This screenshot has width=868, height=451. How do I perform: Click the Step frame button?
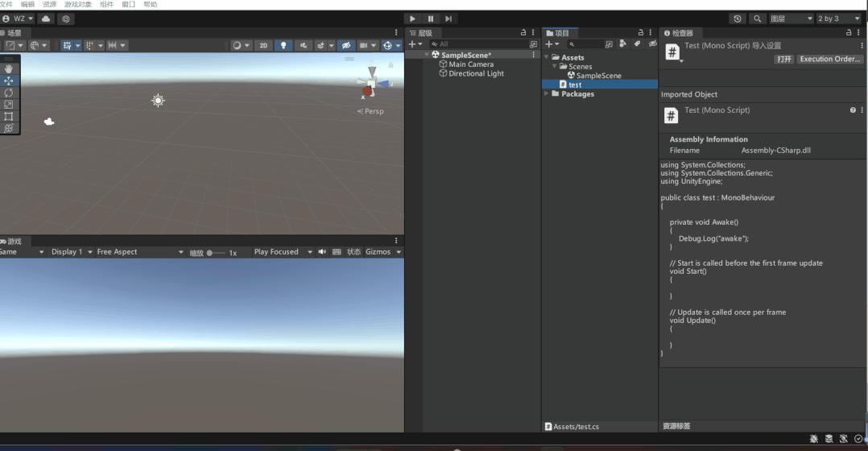point(448,19)
